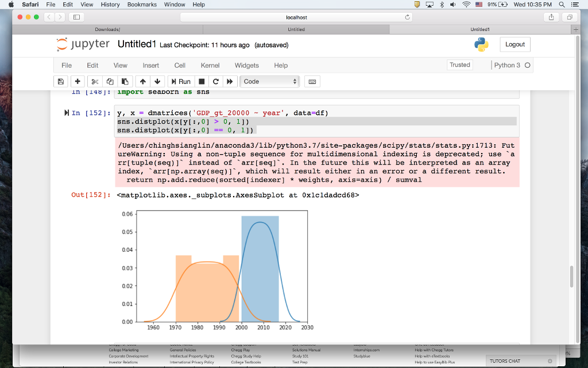Screen dimensions: 588x368
Task: Open the Jupyter File menu
Action: 67,66
